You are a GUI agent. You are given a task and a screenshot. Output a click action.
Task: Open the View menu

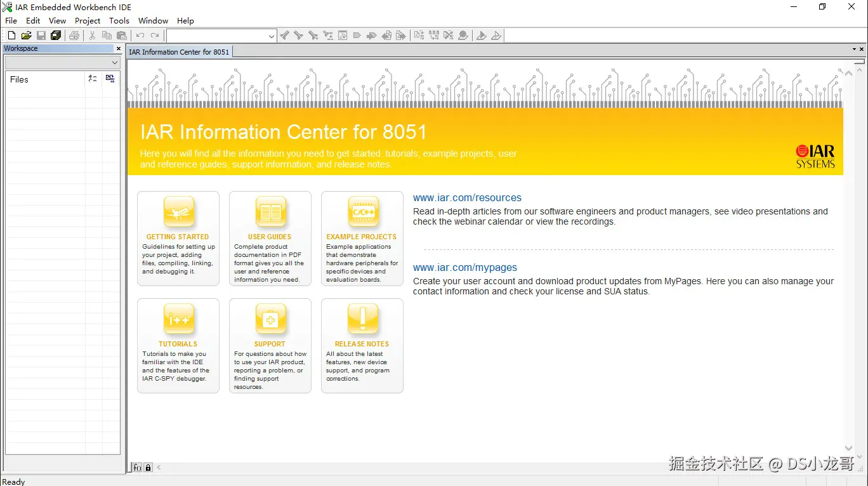57,20
